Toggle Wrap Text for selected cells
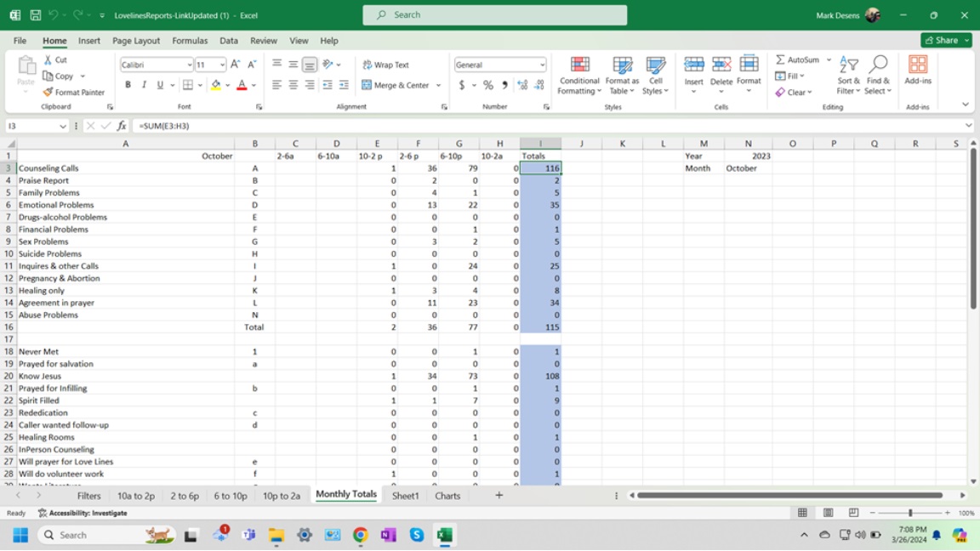 click(x=385, y=65)
